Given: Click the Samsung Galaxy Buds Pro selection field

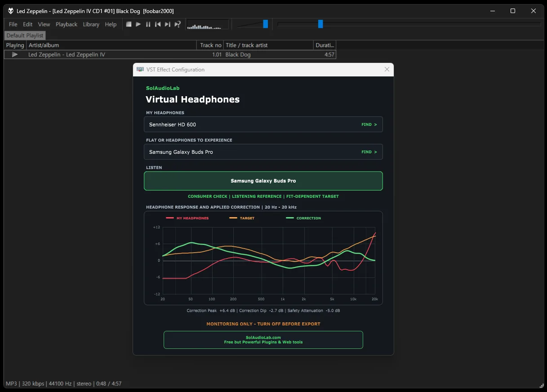Looking at the screenshot, I should tap(263, 152).
